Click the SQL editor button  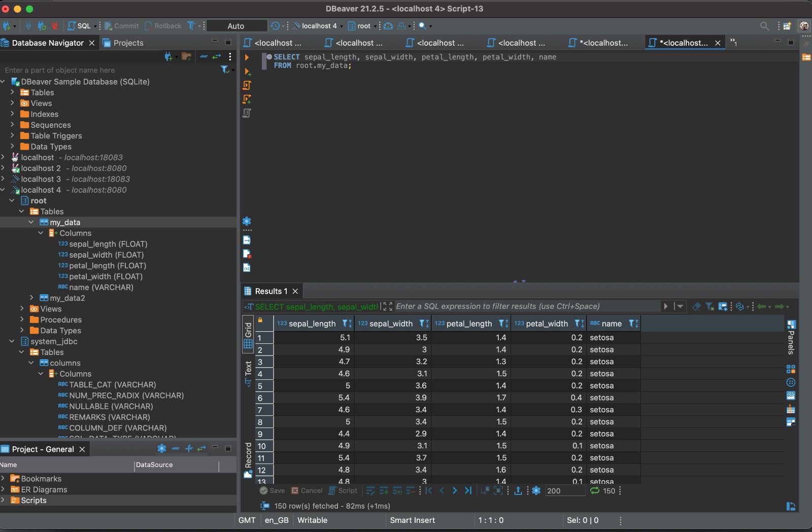tap(80, 26)
